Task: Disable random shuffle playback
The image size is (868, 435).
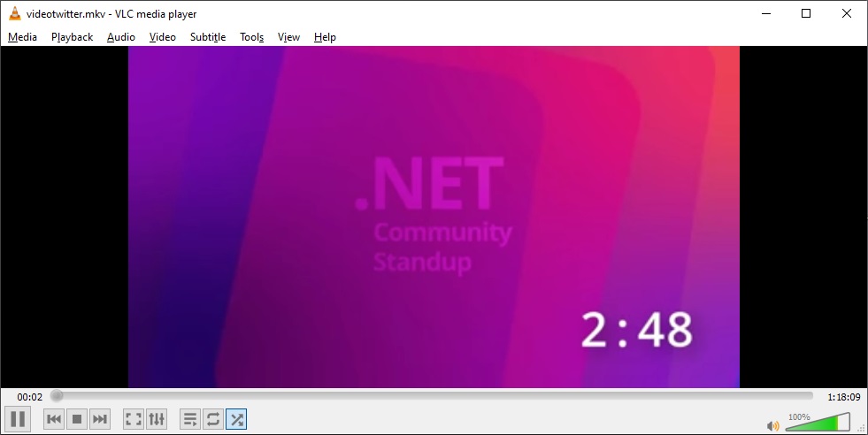Action: pos(236,419)
